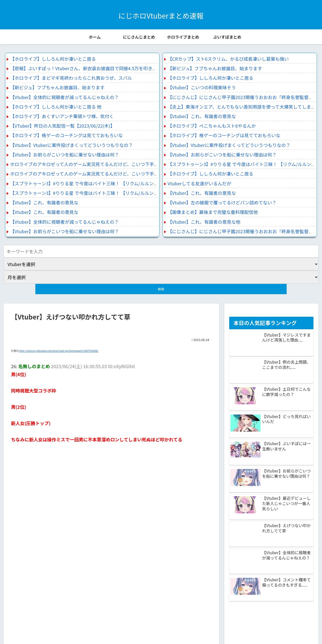Open the 昨日の人気配信一覧【2023/06/22(木)】 link
This screenshot has width=322, height=644.
62,126
